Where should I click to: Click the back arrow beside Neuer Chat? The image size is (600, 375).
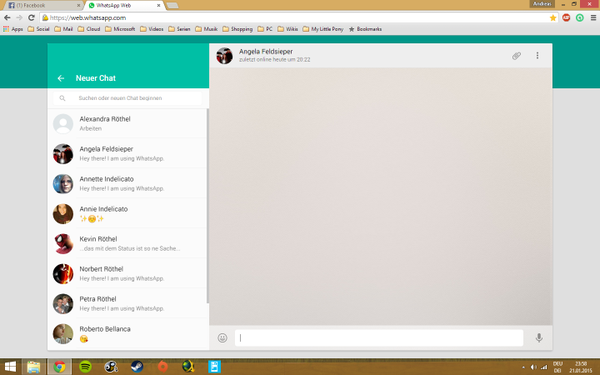click(61, 78)
